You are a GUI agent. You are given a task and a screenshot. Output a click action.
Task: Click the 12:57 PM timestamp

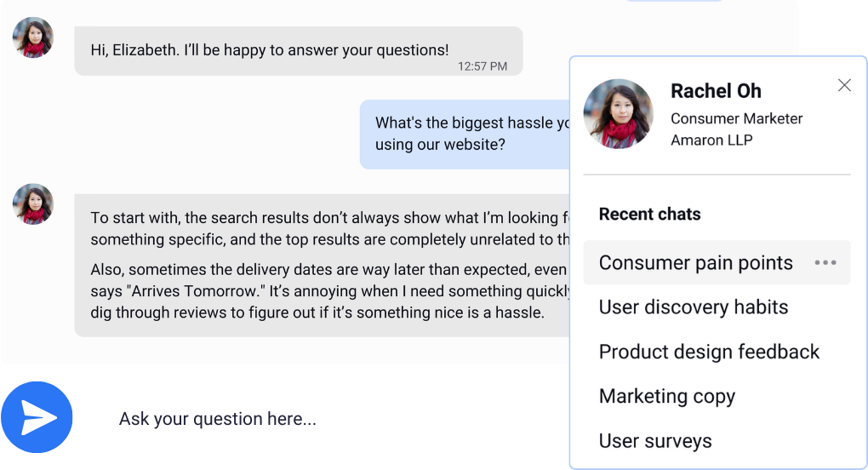point(482,66)
